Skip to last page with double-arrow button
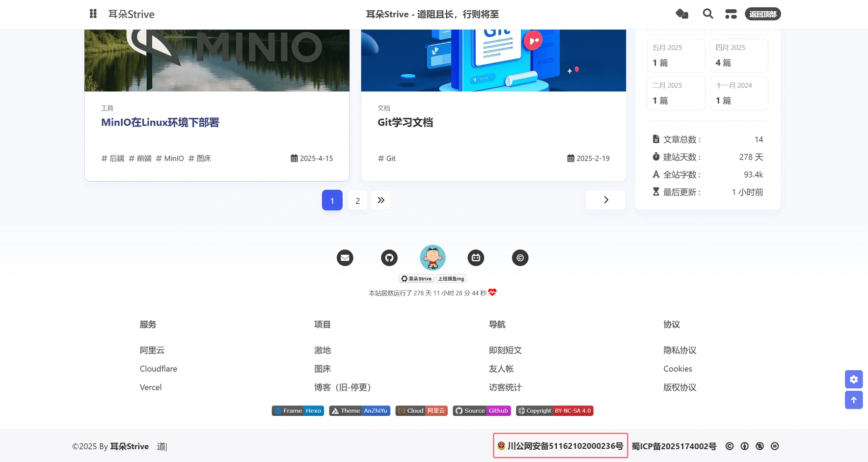 tap(380, 200)
